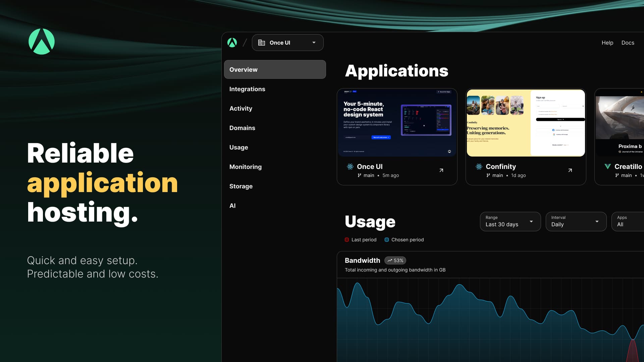
Task: Click the large green logo at top left
Action: coord(42,42)
